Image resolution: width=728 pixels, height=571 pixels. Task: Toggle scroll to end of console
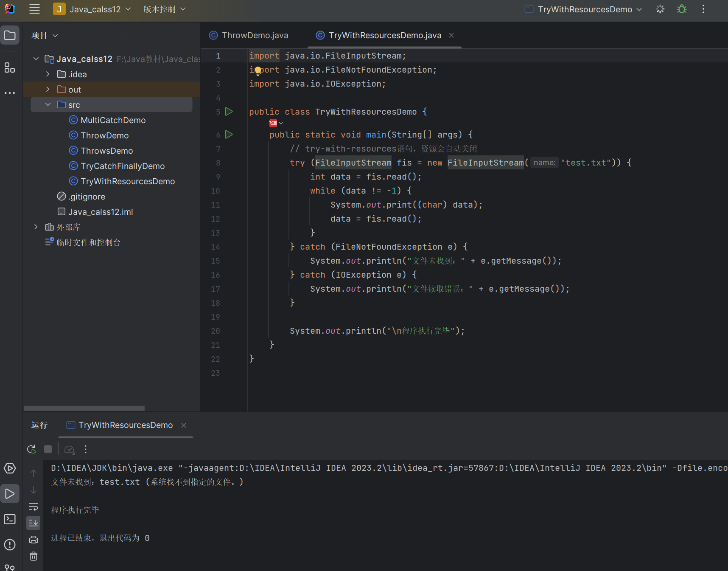(x=34, y=523)
